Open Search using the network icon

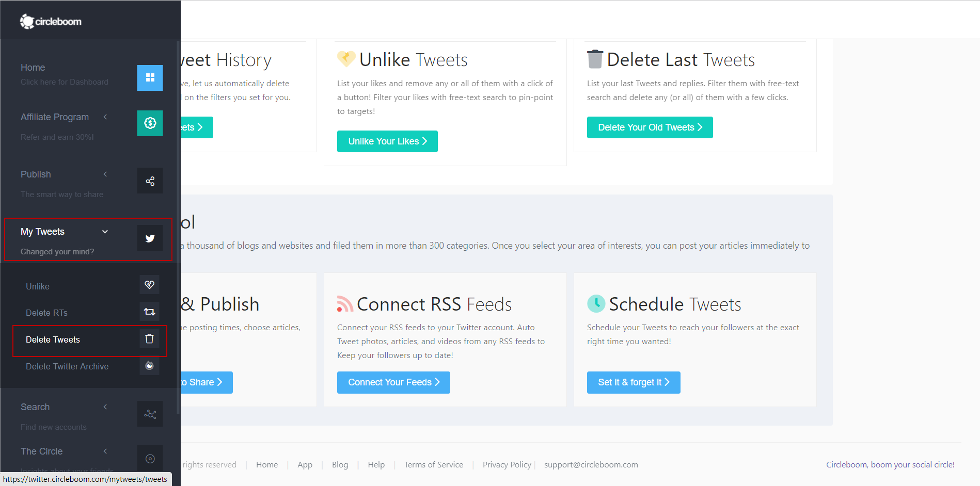(150, 414)
